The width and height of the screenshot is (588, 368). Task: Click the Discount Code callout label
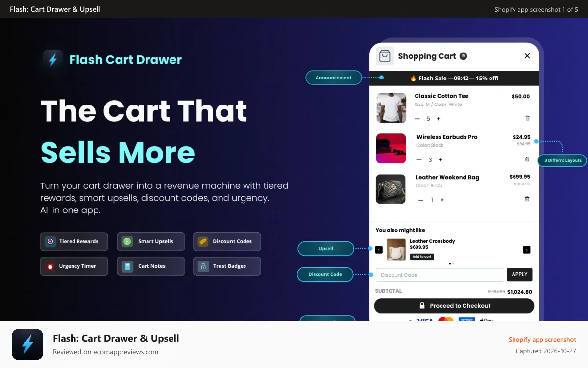325,274
